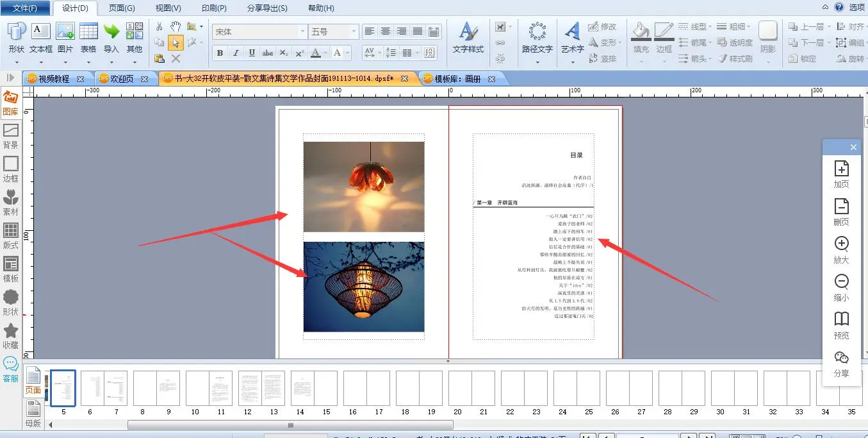
Task: Toggle bold formatting
Action: pyautogui.click(x=220, y=53)
